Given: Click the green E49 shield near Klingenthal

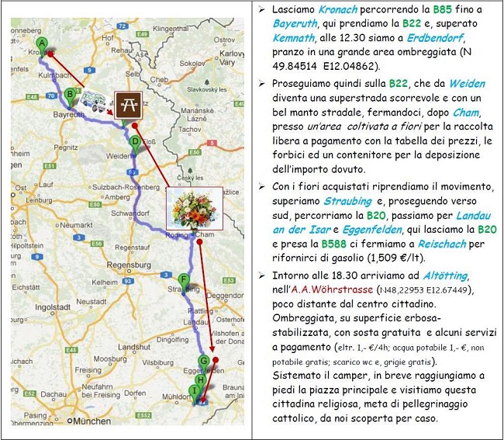Looking at the screenshot, I should (142, 34).
